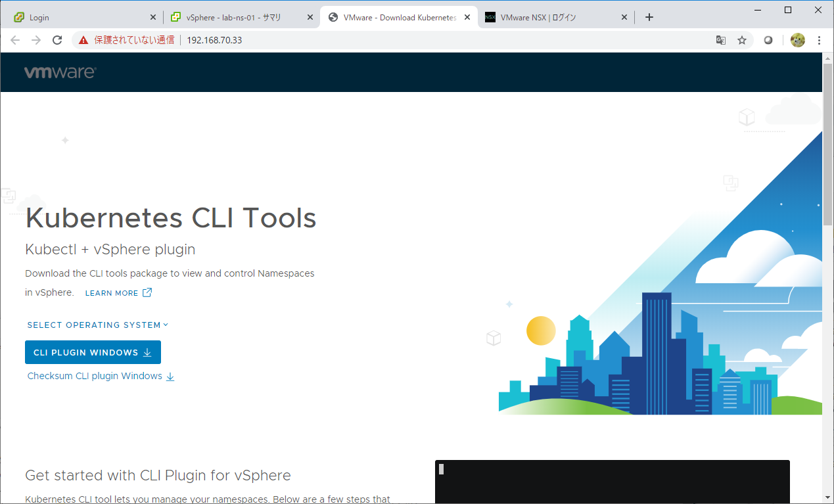The width and height of the screenshot is (834, 504).
Task: Open the translate page icon
Action: tap(721, 40)
